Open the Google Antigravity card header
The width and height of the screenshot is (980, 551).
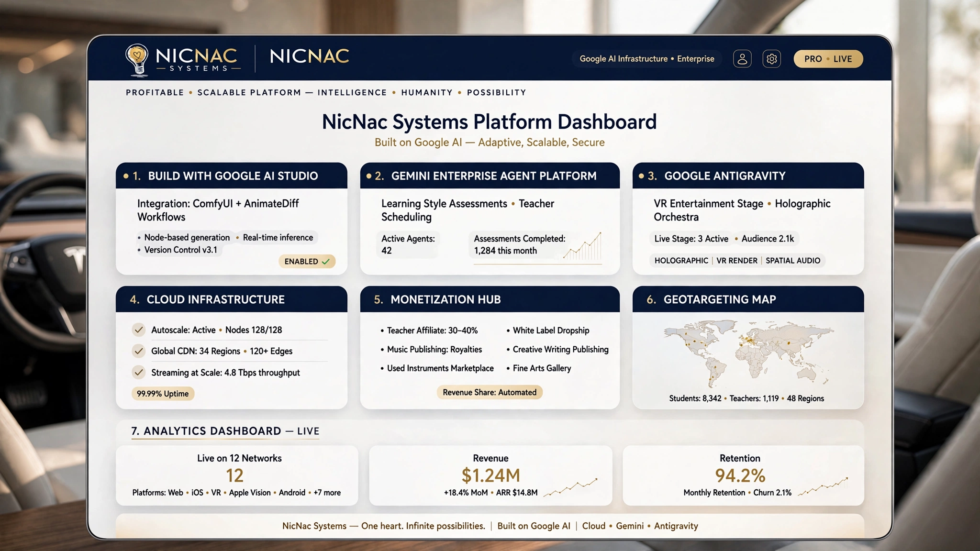tap(748, 176)
